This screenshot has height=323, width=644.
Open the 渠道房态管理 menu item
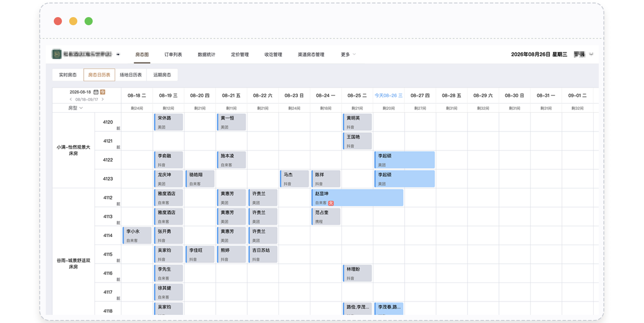(x=311, y=54)
